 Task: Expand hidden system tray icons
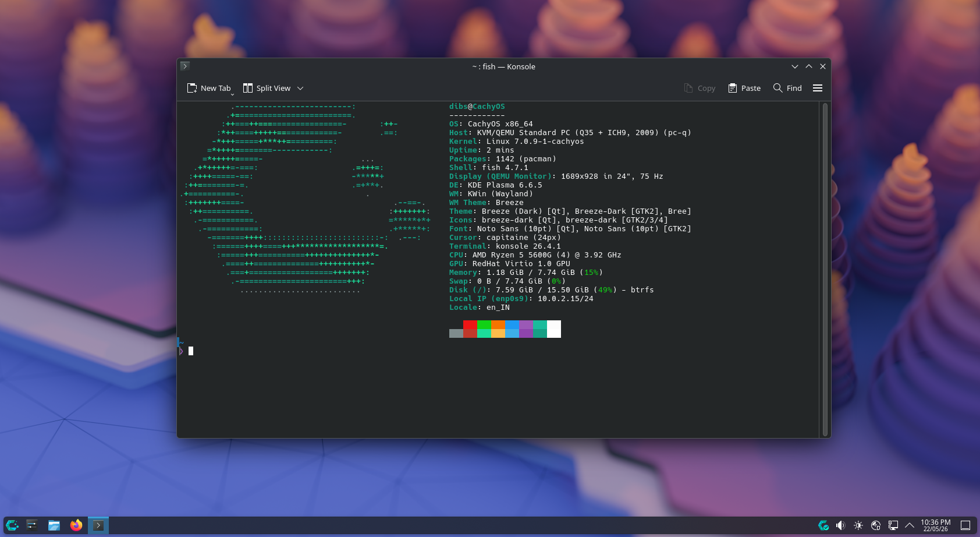(x=910, y=525)
